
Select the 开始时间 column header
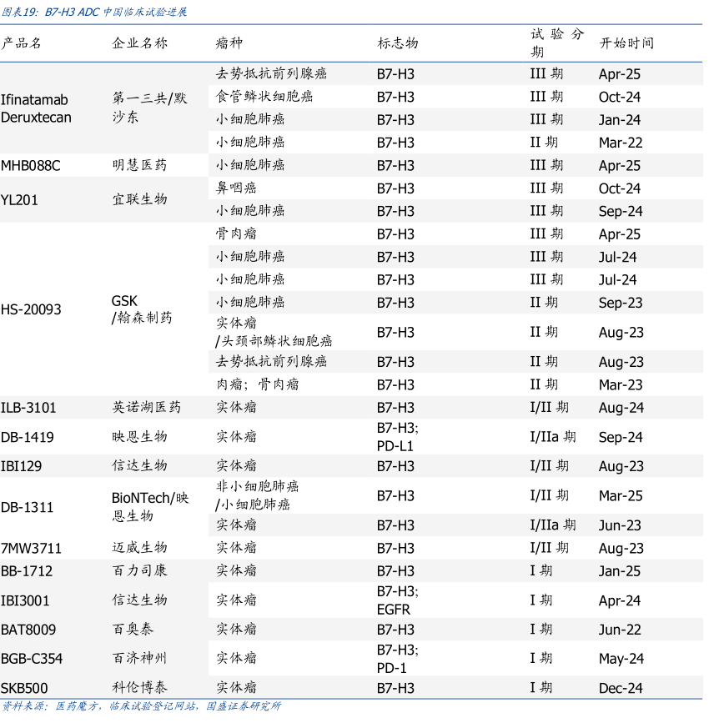coord(626,43)
